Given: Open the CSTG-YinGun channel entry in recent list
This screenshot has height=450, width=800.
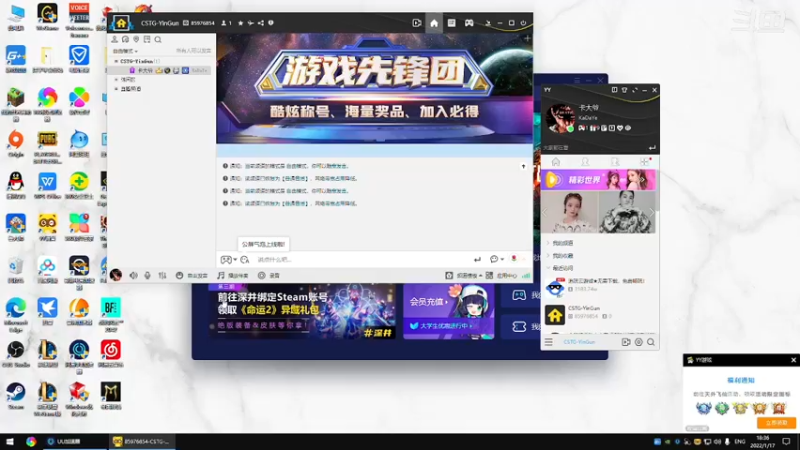Looking at the screenshot, I should [x=599, y=315].
